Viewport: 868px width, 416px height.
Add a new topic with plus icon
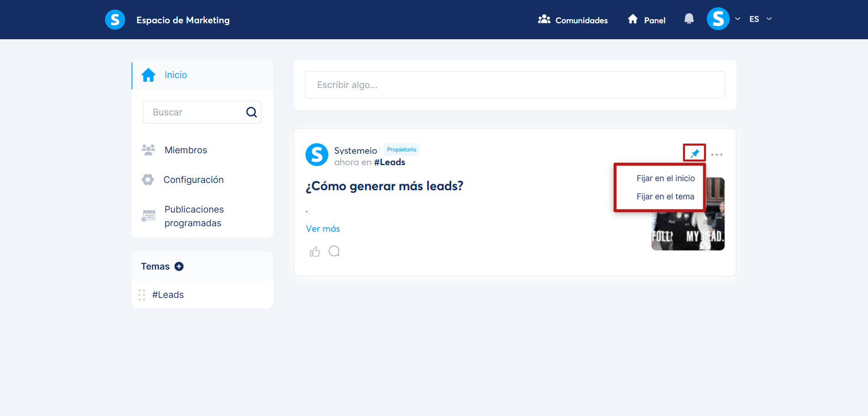[179, 266]
